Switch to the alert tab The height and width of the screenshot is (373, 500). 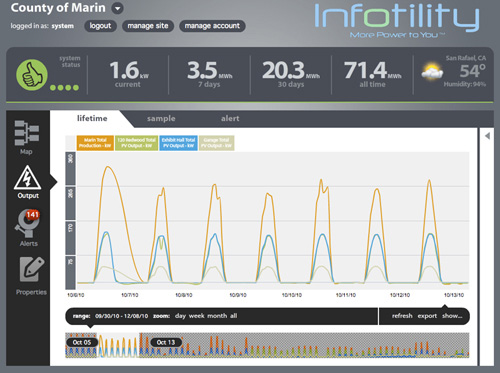click(x=230, y=118)
